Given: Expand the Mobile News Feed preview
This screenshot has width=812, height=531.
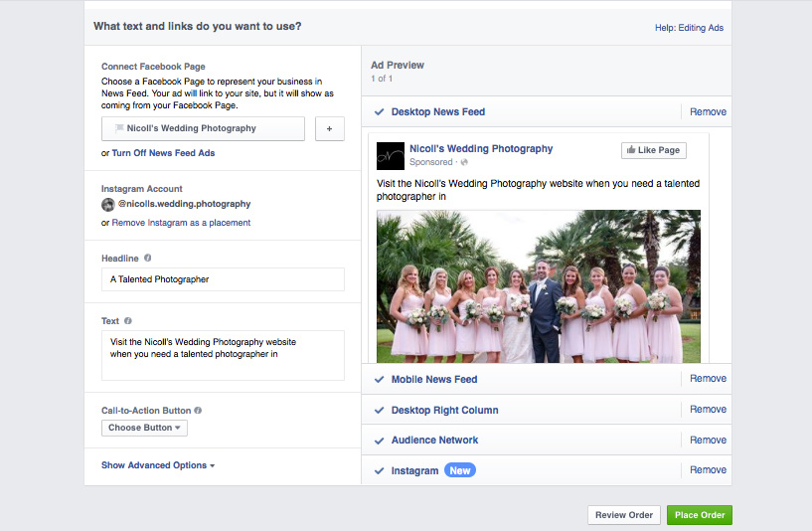Looking at the screenshot, I should [434, 379].
